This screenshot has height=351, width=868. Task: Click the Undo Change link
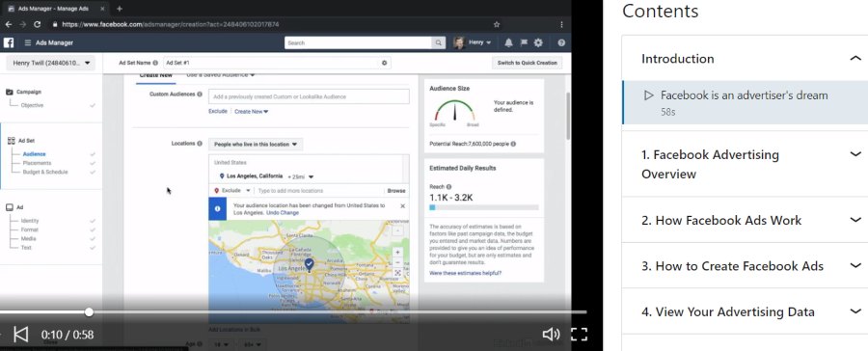[283, 212]
